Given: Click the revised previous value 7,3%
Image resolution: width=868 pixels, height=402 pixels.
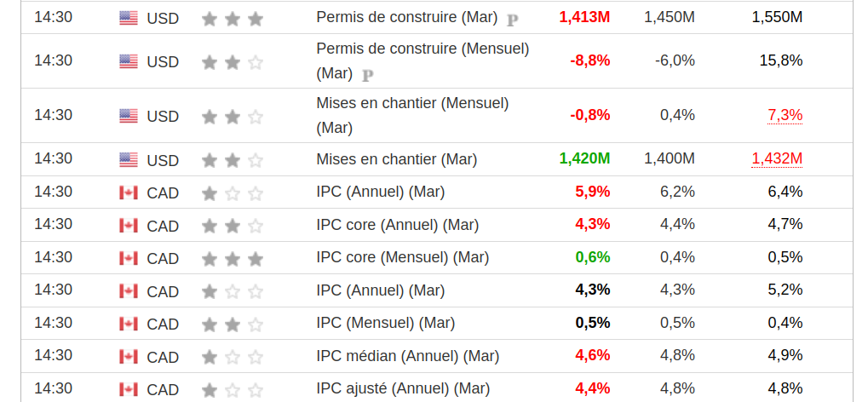Looking at the screenshot, I should click(785, 115).
